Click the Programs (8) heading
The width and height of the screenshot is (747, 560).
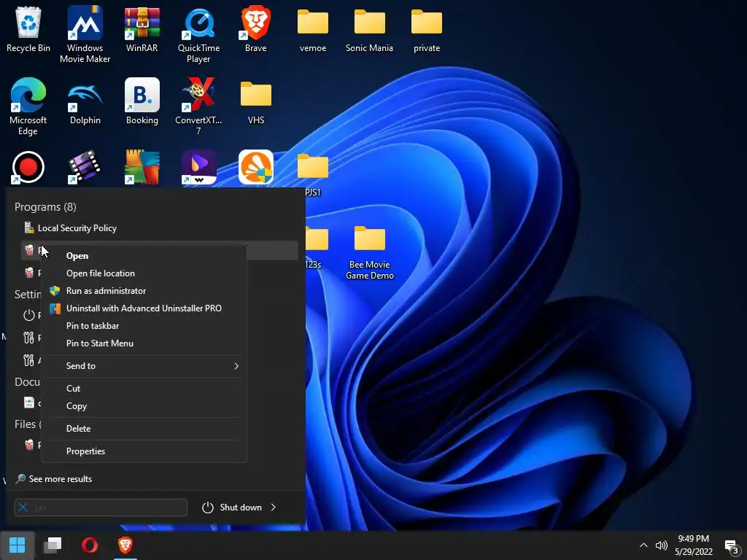click(x=45, y=207)
